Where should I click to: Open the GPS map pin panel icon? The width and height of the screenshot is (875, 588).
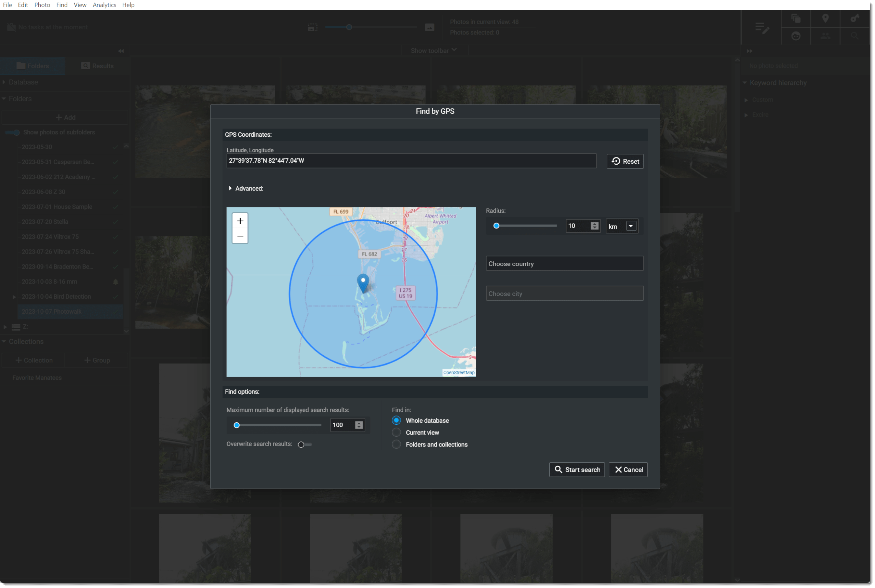(x=825, y=18)
